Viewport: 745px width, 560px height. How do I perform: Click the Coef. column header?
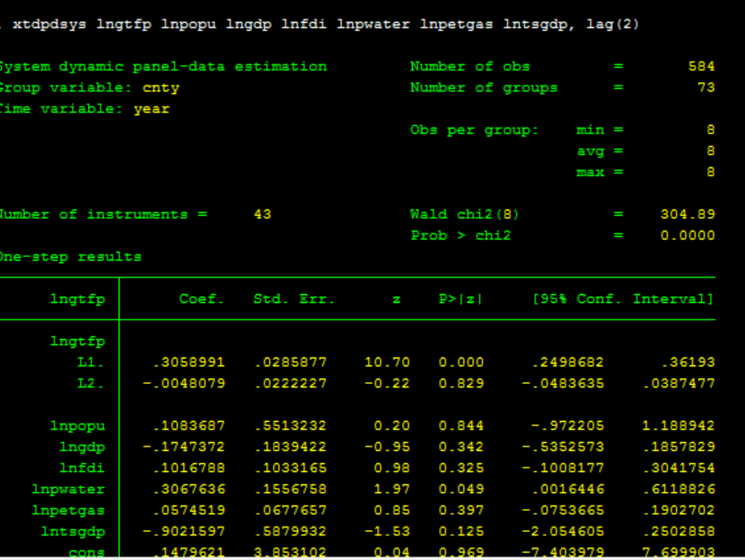(202, 298)
